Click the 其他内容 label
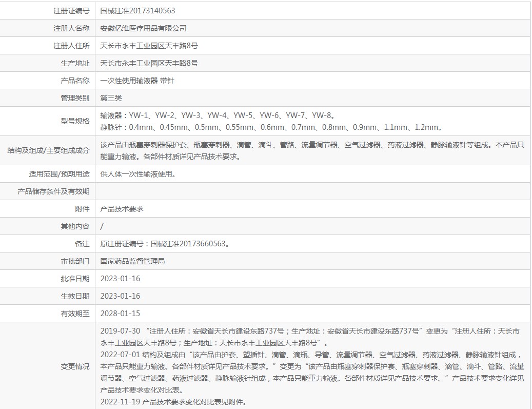Image resolution: width=532 pixels, height=409 pixels. pos(75,226)
